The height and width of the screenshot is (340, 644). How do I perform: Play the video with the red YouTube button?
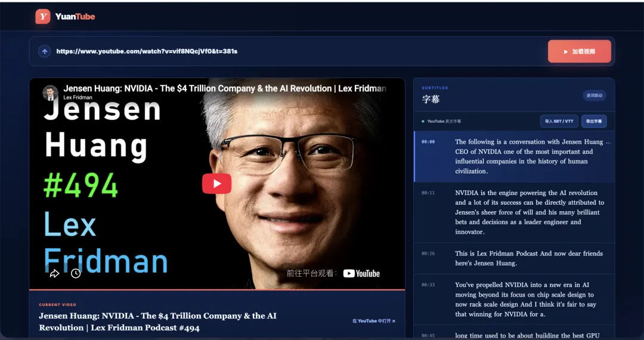216,184
